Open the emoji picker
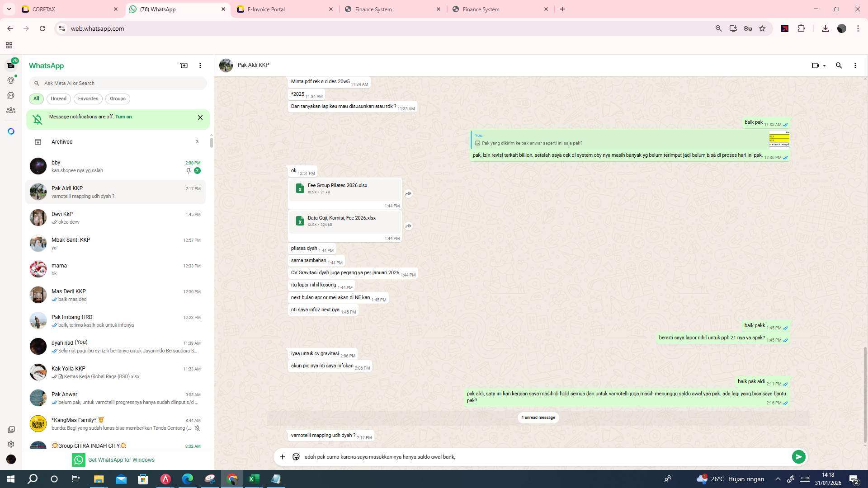The width and height of the screenshot is (868, 488). [x=296, y=457]
